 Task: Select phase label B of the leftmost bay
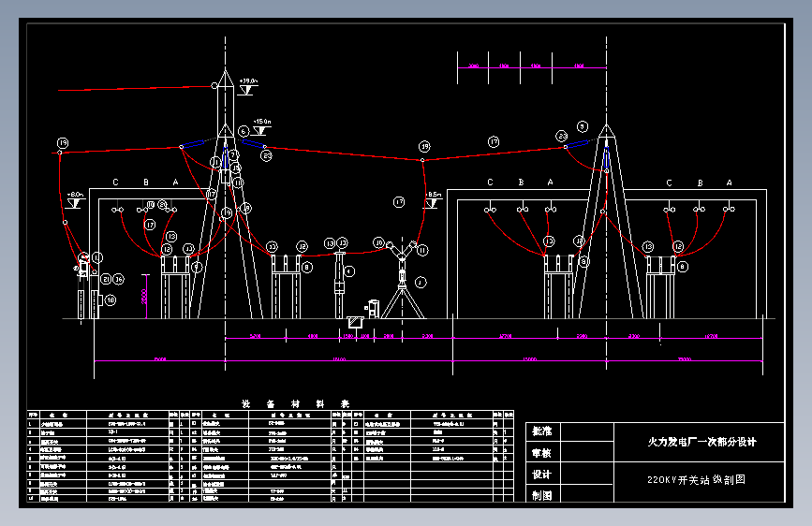146,183
